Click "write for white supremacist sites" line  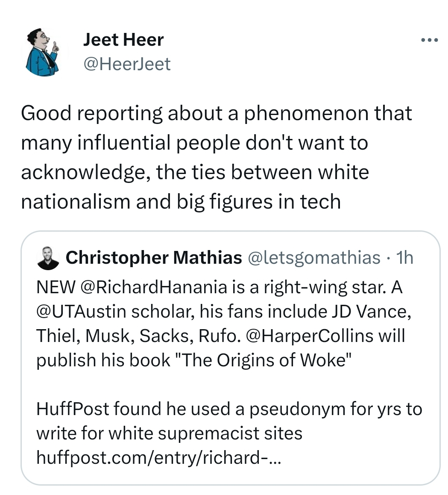coord(169,433)
